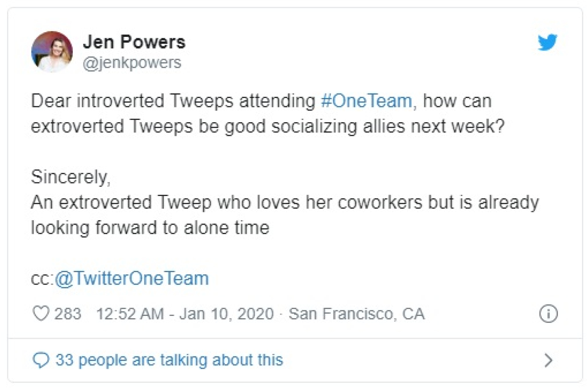
Task: Like the tweet with the heart icon
Action: click(x=41, y=314)
